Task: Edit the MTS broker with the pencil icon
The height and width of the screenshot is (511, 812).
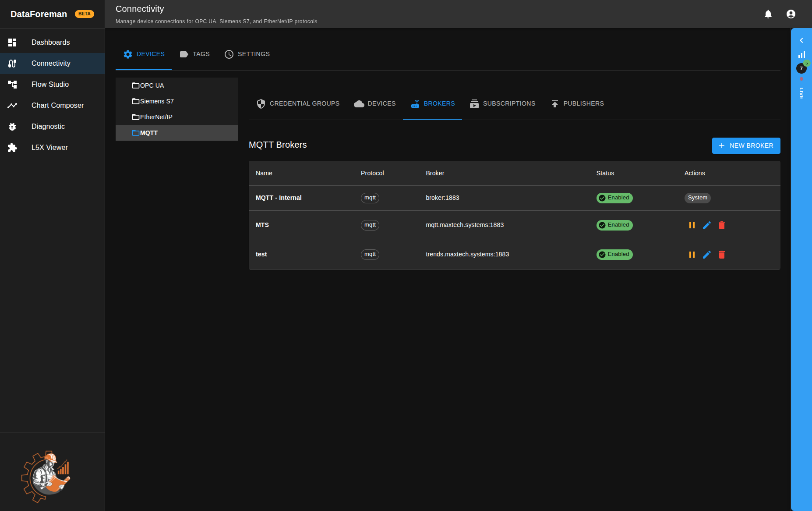Action: point(706,225)
